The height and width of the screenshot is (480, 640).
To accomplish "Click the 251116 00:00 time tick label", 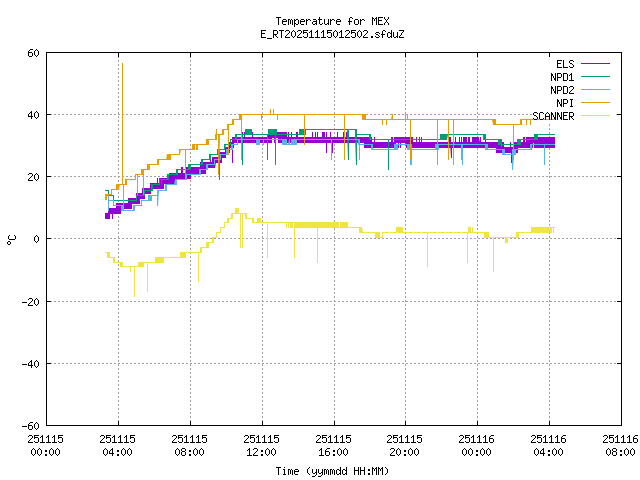I will 476,445.
